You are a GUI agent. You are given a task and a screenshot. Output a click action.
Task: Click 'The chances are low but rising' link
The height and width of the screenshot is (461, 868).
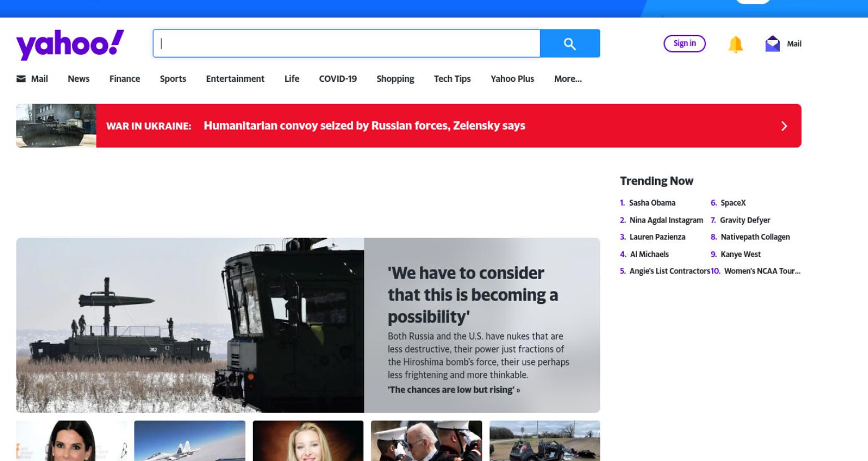[x=454, y=390]
